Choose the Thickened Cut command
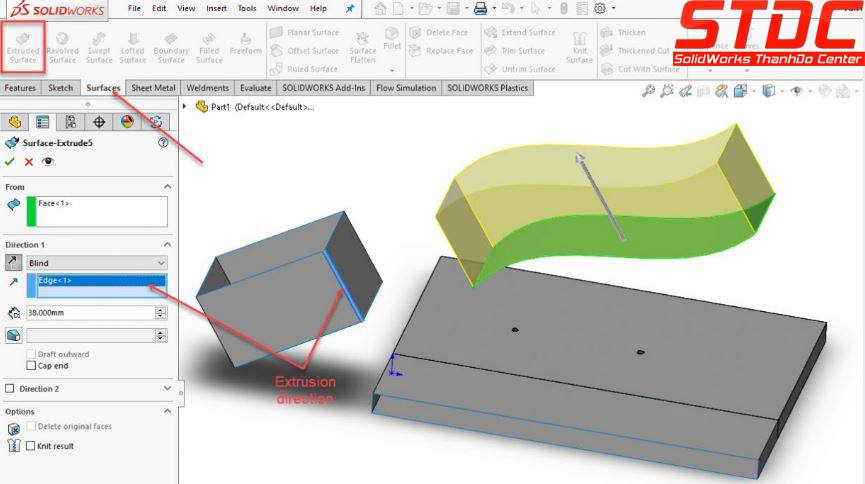The image size is (865, 484). tap(635, 51)
